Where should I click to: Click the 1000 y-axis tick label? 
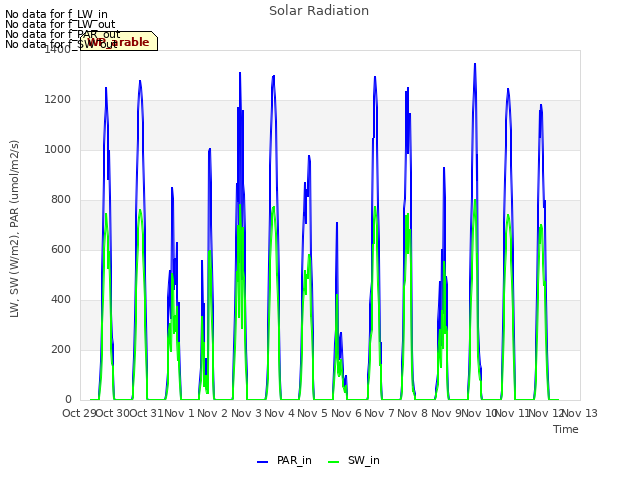pyautogui.click(x=58, y=149)
